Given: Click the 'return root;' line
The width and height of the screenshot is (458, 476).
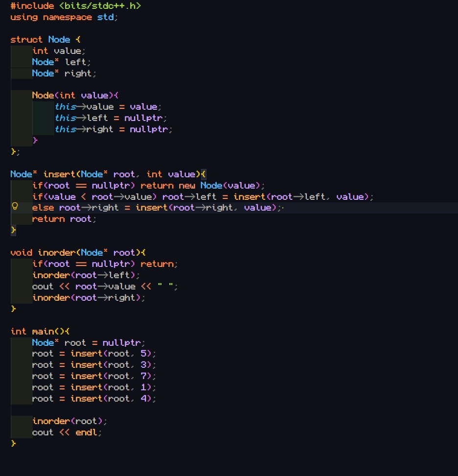Looking at the screenshot, I should (x=64, y=219).
